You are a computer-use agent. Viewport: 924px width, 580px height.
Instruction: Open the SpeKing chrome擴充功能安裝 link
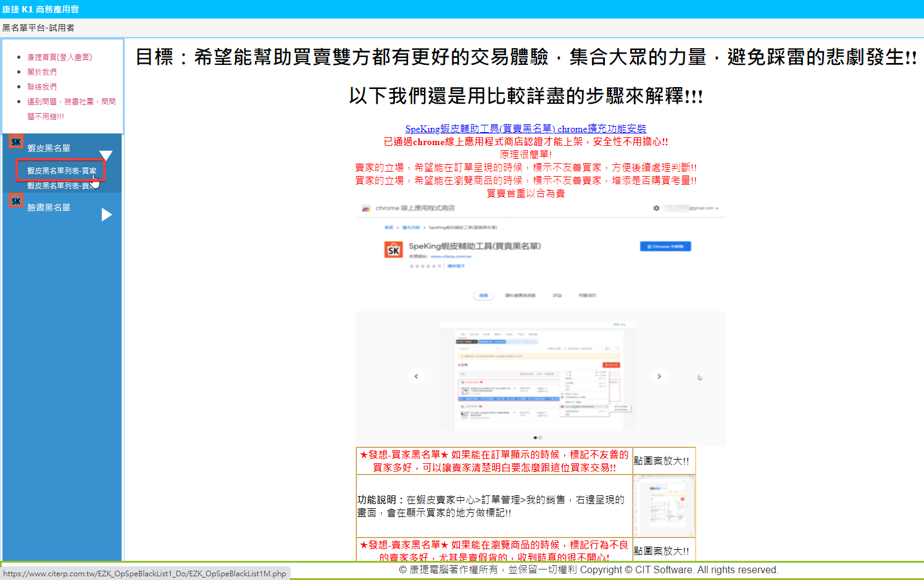[x=525, y=128]
